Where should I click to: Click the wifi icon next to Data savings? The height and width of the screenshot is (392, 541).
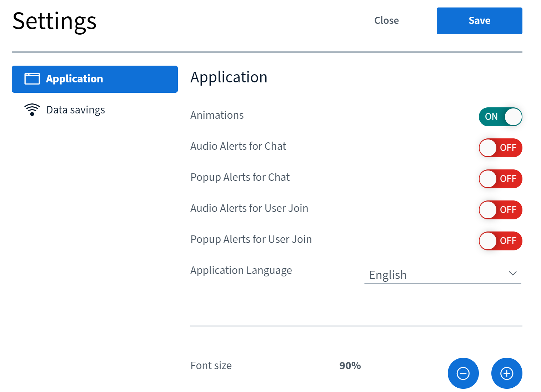[x=32, y=110]
